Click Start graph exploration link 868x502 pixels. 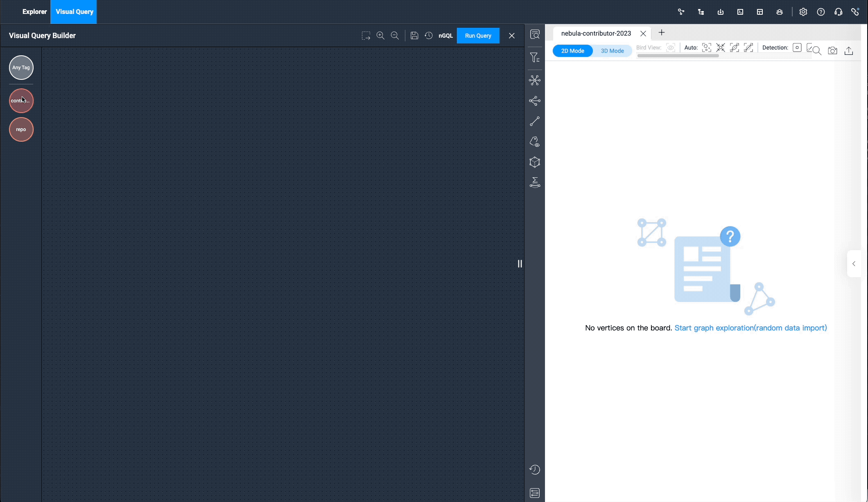[750, 328]
